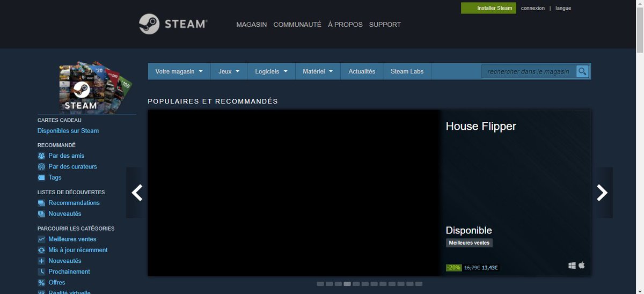This screenshot has height=294, width=644.
Task: Click the black featured game preview image
Action: point(294,193)
